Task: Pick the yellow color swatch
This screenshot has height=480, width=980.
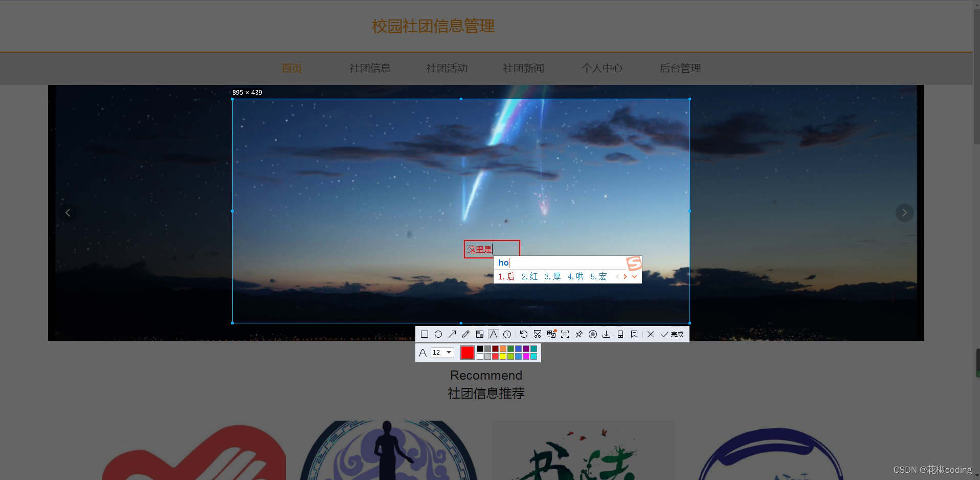Action: tap(503, 356)
